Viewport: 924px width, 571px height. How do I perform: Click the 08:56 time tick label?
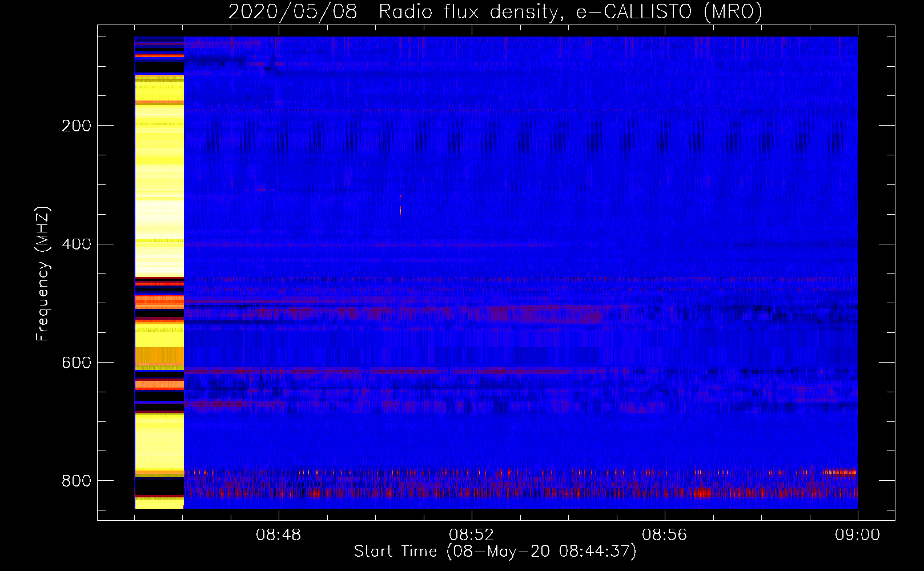coord(665,535)
